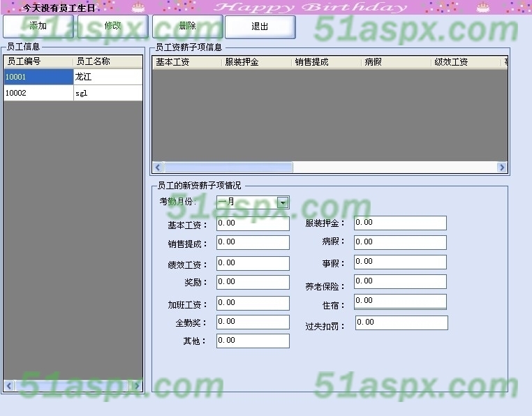Click the employee name 龙江 cell
This screenshot has height=416, width=532.
(108, 77)
